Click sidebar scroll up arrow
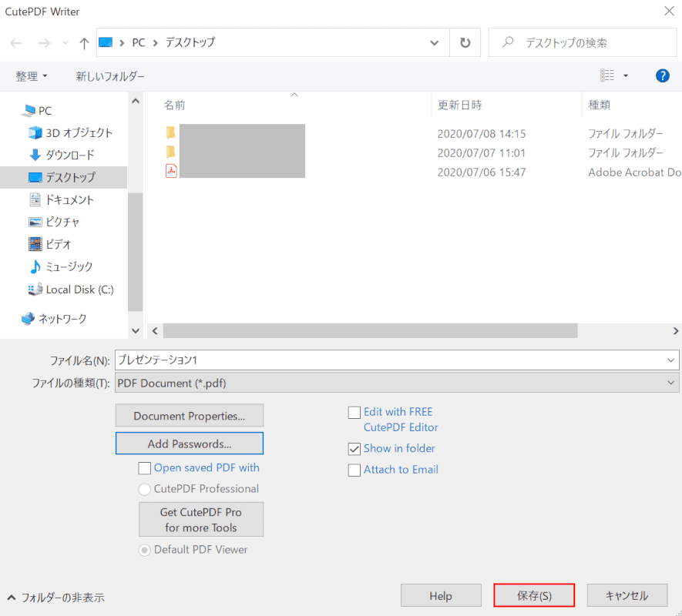 click(x=136, y=102)
